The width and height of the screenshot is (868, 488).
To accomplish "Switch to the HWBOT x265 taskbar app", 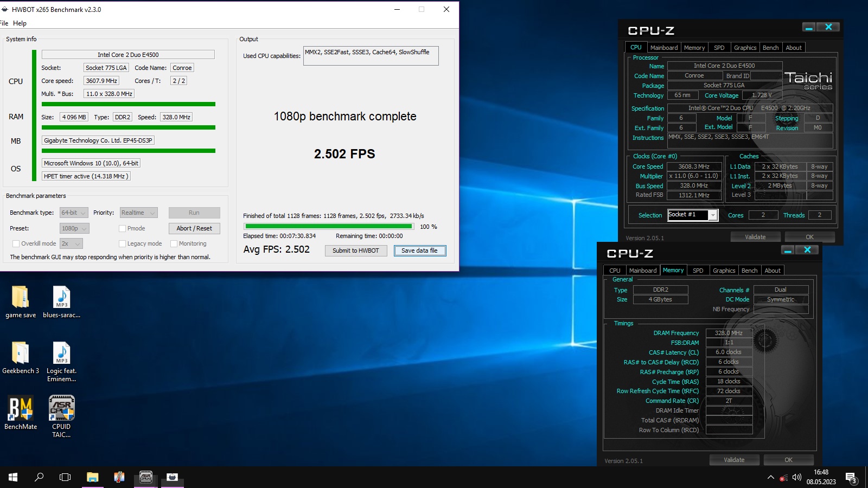I will click(x=173, y=477).
